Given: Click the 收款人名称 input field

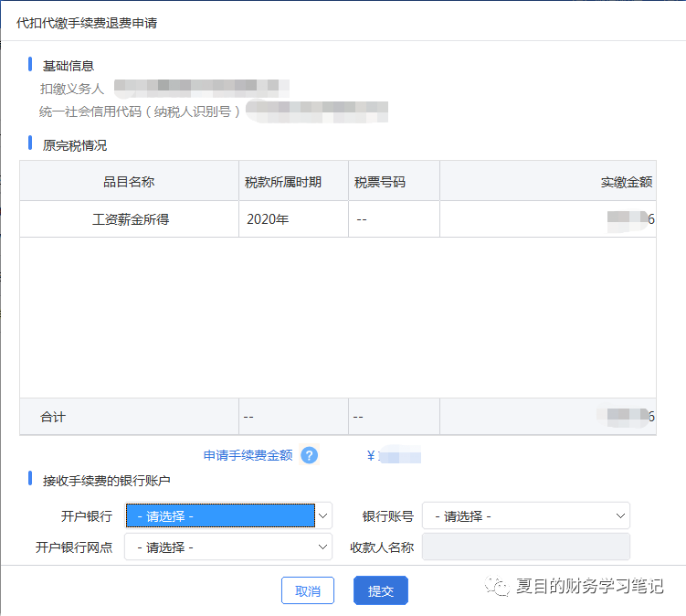Looking at the screenshot, I should pyautogui.click(x=526, y=547).
